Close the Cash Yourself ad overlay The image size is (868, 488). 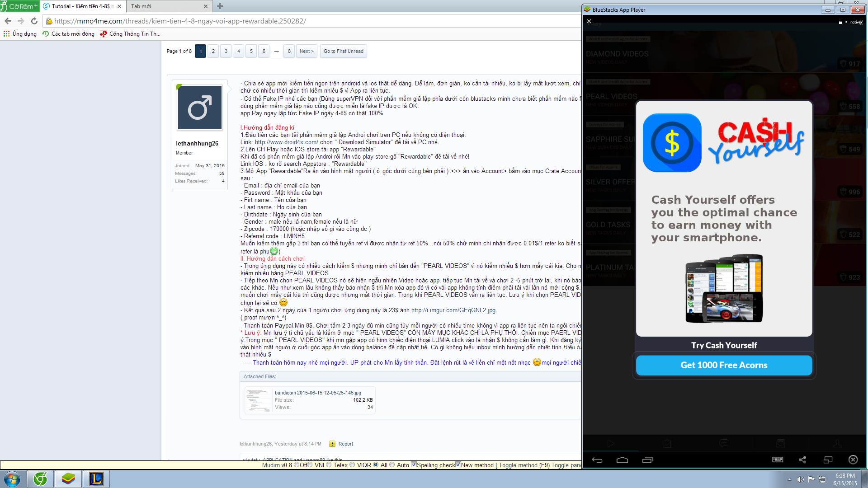(x=589, y=21)
